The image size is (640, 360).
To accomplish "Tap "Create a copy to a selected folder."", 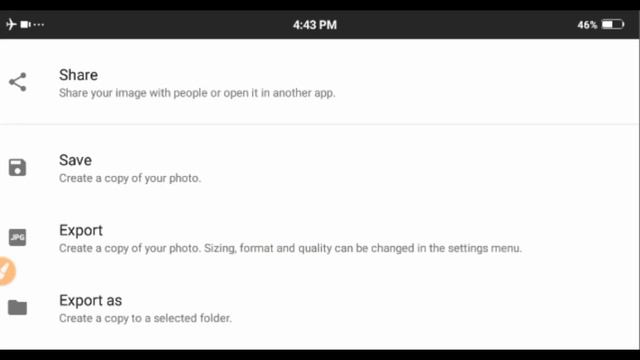I will (145, 318).
